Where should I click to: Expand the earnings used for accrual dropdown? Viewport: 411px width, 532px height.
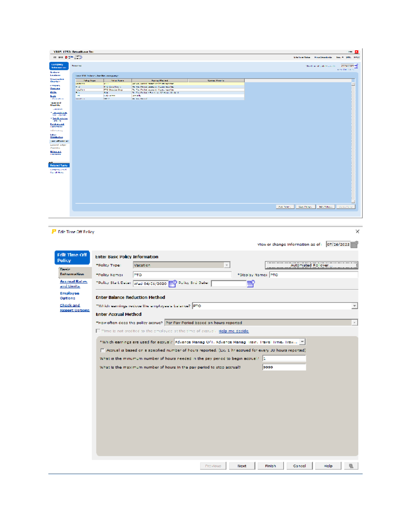pyautogui.click(x=302, y=342)
